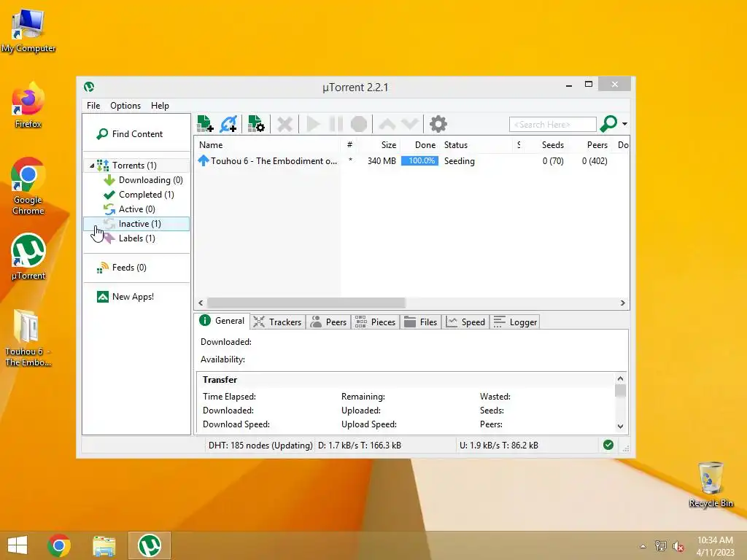747x560 pixels.
Task: Click the 100.0% progress bar
Action: pos(419,161)
